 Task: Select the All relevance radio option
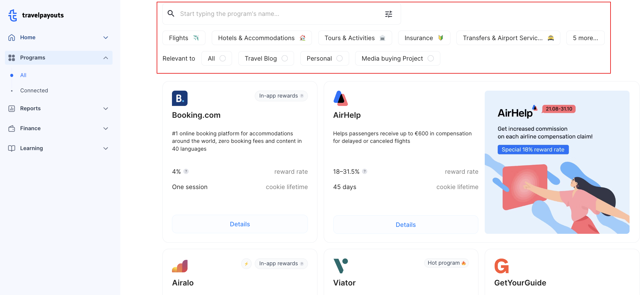click(223, 58)
